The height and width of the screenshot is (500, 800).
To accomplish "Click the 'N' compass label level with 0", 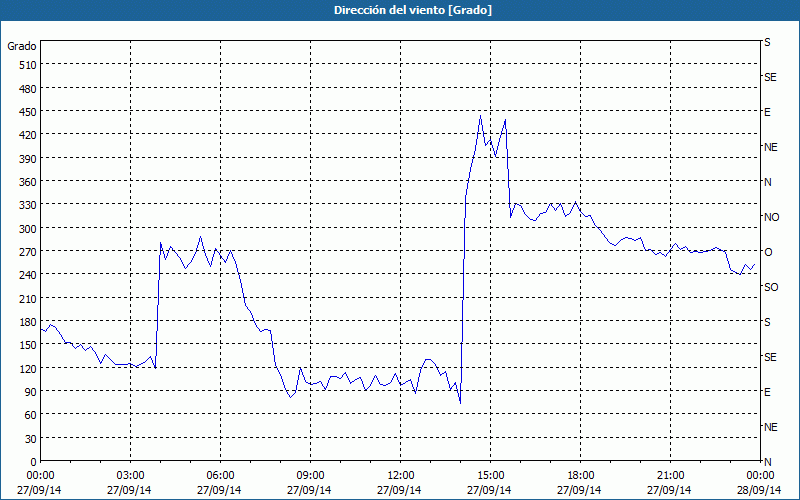I will click(x=767, y=462).
